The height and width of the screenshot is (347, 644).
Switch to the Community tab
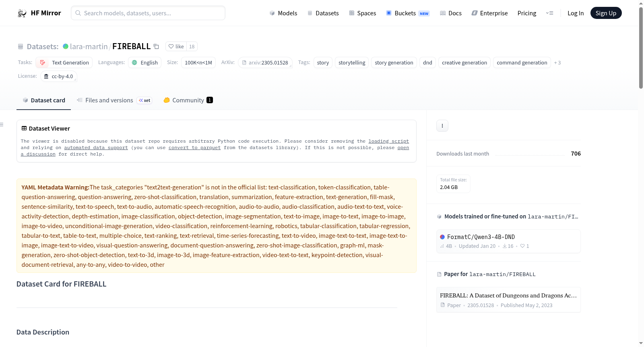click(x=188, y=100)
